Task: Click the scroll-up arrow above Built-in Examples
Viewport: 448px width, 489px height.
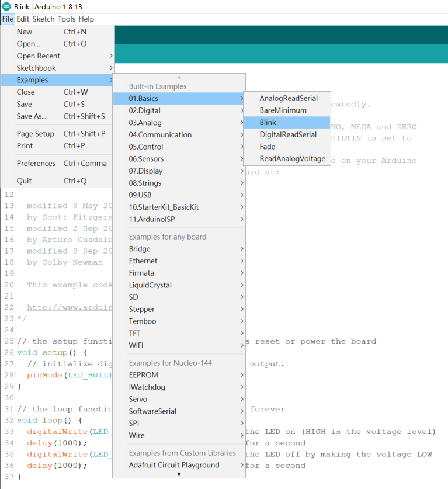Action: pyautogui.click(x=179, y=77)
